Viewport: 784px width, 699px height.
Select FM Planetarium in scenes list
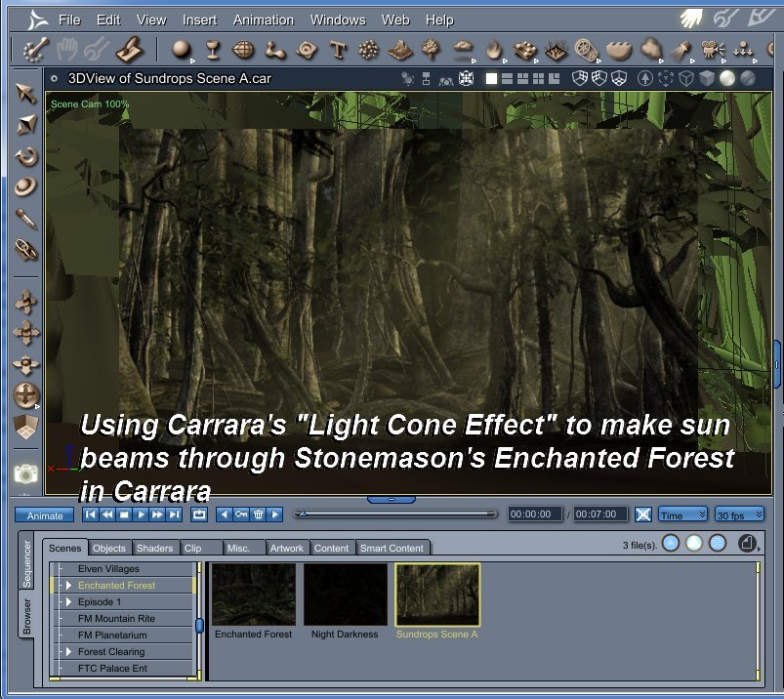[x=112, y=635]
